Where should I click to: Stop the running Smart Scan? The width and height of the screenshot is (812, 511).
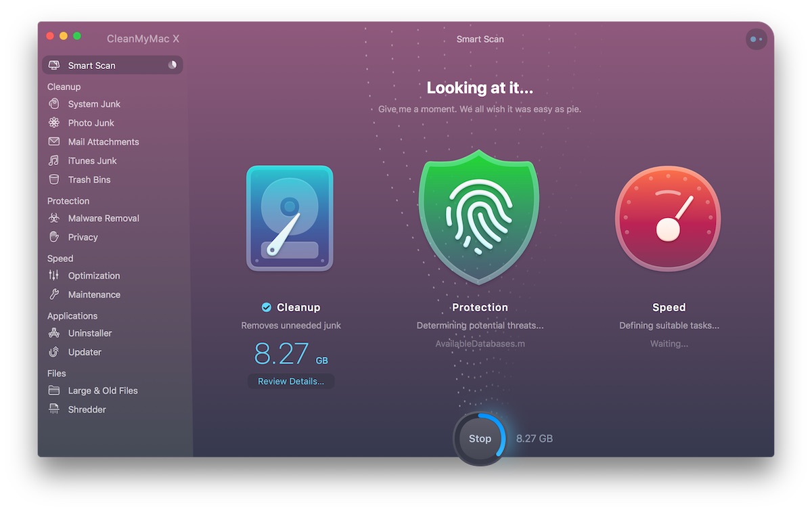coord(479,439)
